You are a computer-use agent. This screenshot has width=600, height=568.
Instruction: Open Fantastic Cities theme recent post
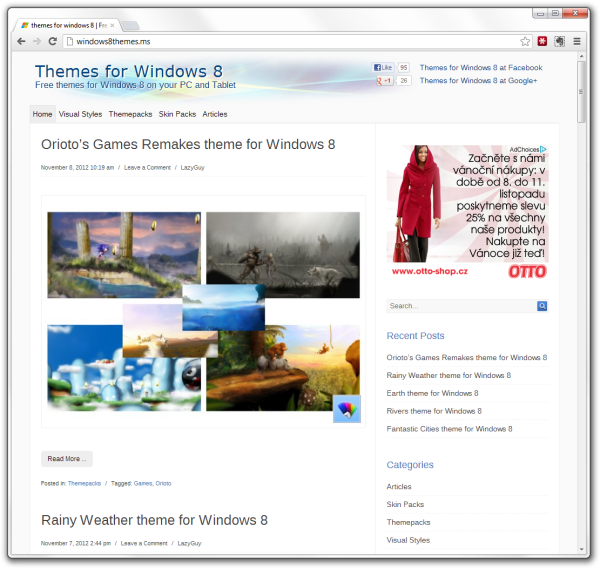tap(449, 429)
